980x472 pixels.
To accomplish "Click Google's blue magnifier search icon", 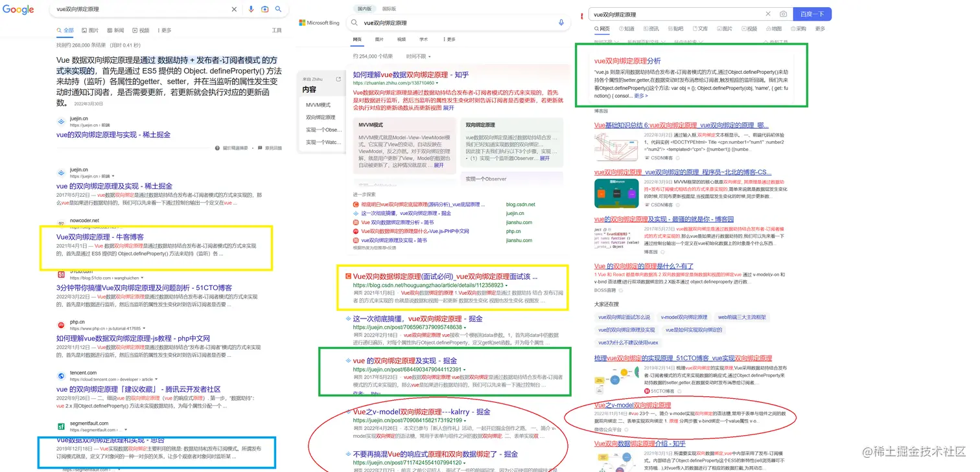I will pos(279,9).
